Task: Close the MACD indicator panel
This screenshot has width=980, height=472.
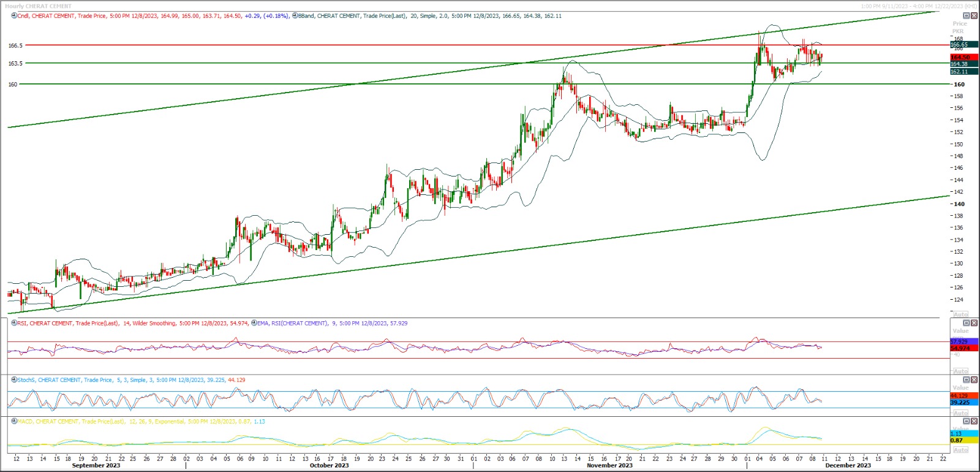Action: (x=974, y=422)
